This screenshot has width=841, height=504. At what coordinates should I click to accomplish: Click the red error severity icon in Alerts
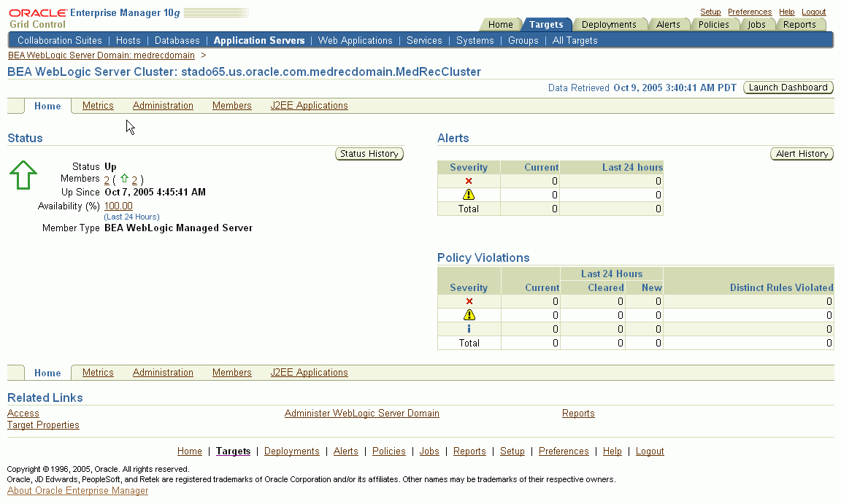point(468,180)
